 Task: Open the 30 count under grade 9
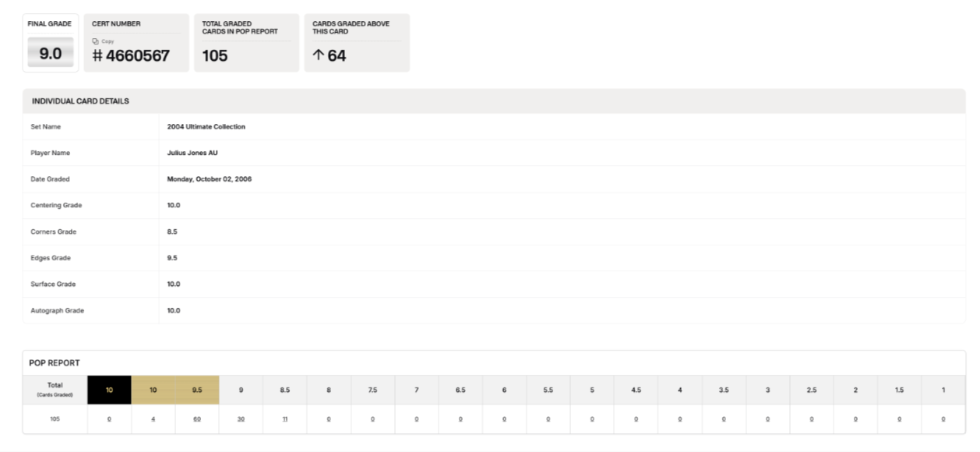click(241, 418)
